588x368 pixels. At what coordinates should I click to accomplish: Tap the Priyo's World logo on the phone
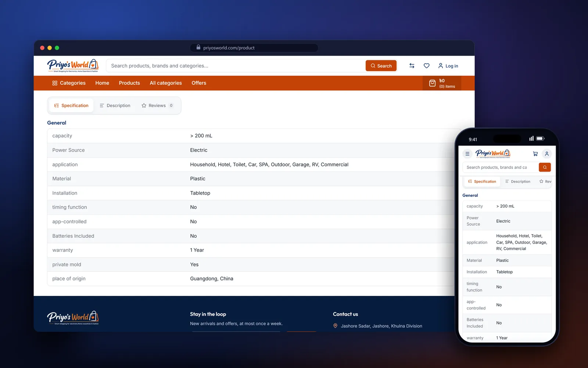493,153
